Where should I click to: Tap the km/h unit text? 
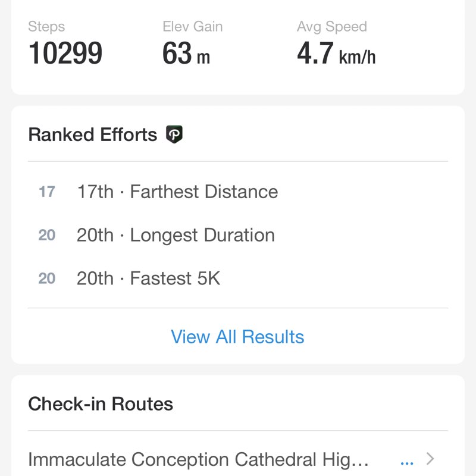pos(358,57)
